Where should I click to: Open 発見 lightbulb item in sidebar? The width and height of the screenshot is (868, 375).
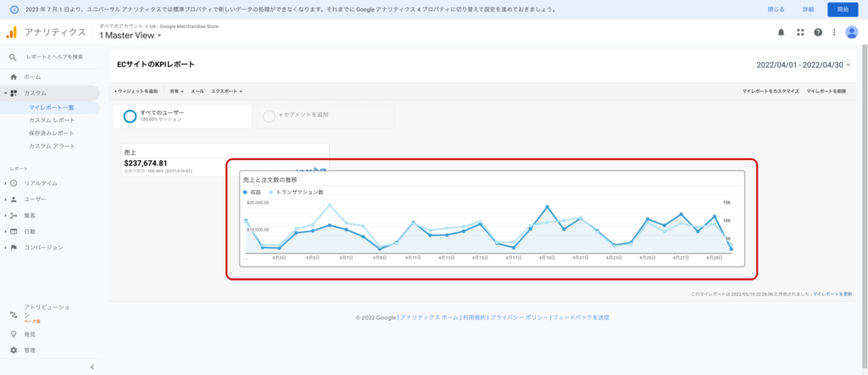pyautogui.click(x=14, y=334)
